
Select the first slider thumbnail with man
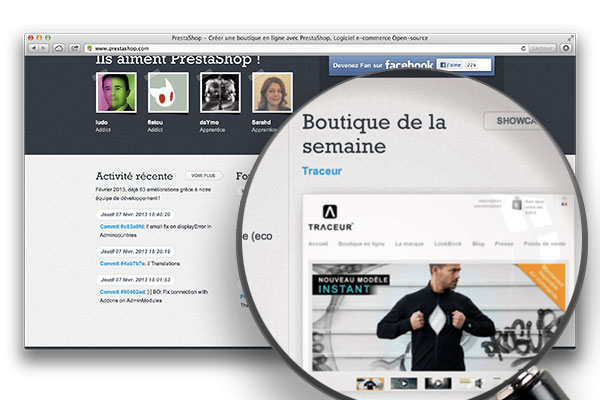(x=370, y=384)
